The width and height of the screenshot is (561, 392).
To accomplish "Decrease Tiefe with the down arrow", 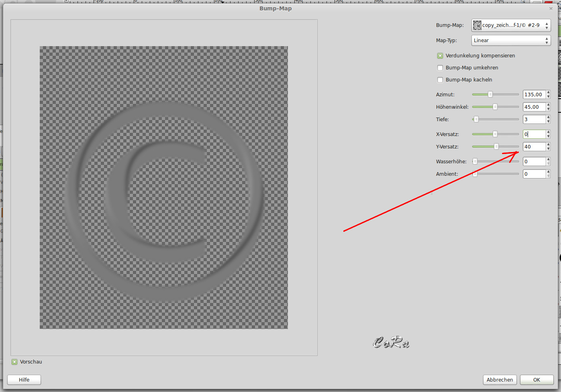I will [x=549, y=122].
